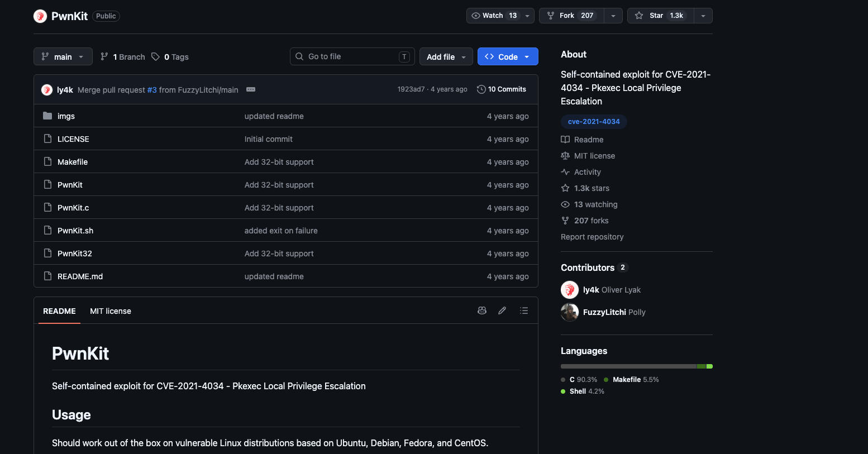Viewport: 868px width, 454px height.
Task: View the 1 Branch link
Action: [x=122, y=57]
